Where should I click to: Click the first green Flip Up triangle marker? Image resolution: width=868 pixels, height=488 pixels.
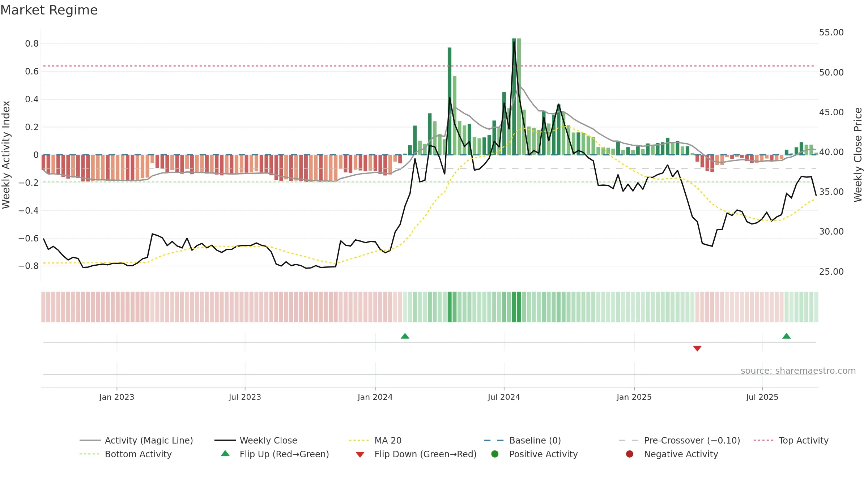[x=405, y=336]
